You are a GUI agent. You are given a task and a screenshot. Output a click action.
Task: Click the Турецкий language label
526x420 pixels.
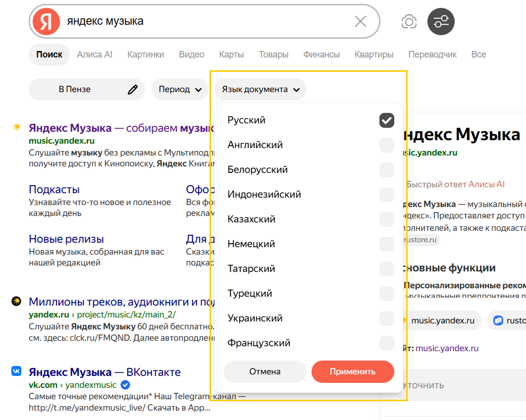[250, 294]
